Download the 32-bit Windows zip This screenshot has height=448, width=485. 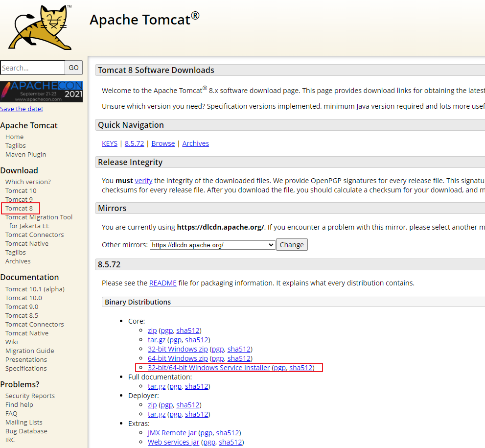tap(178, 349)
